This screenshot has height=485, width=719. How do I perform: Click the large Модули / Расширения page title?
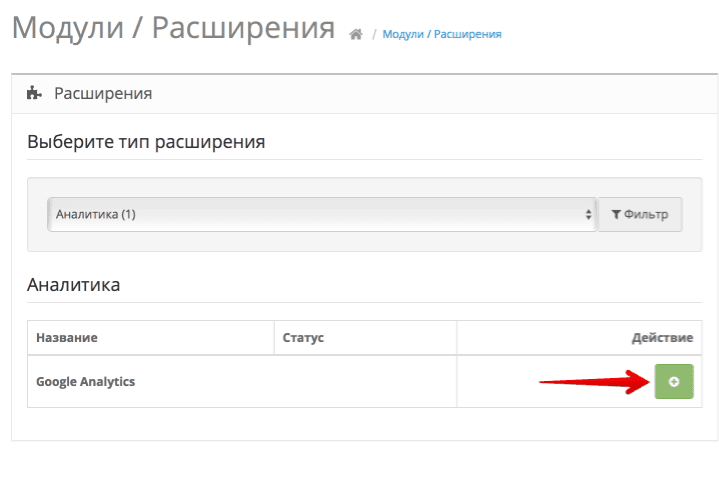click(x=173, y=28)
